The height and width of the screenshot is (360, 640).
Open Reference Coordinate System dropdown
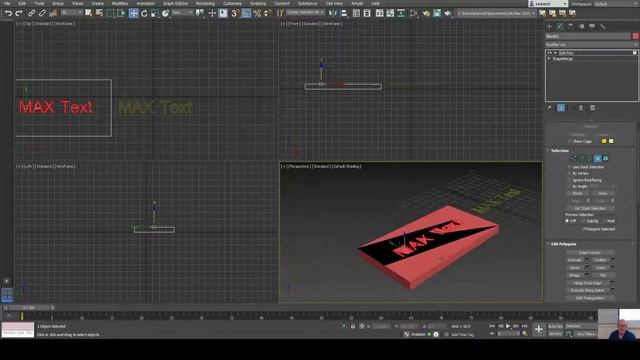point(182,13)
